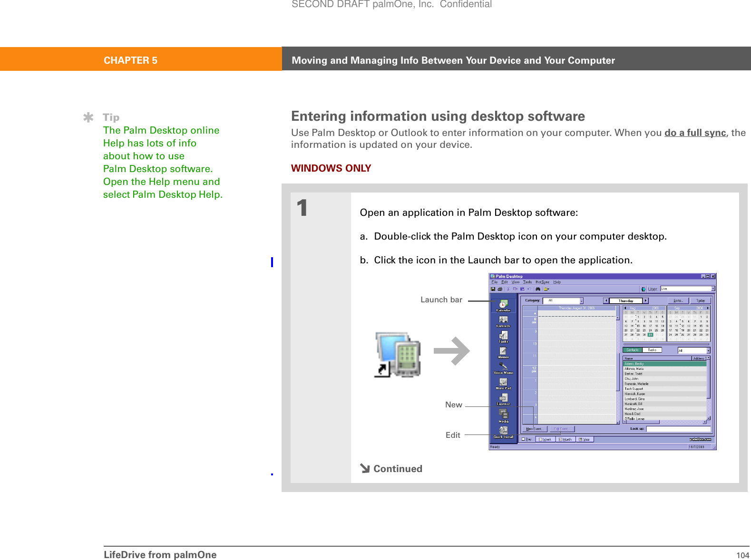751x560 pixels.
Task: Click the Edit Event... button
Action: (x=561, y=429)
